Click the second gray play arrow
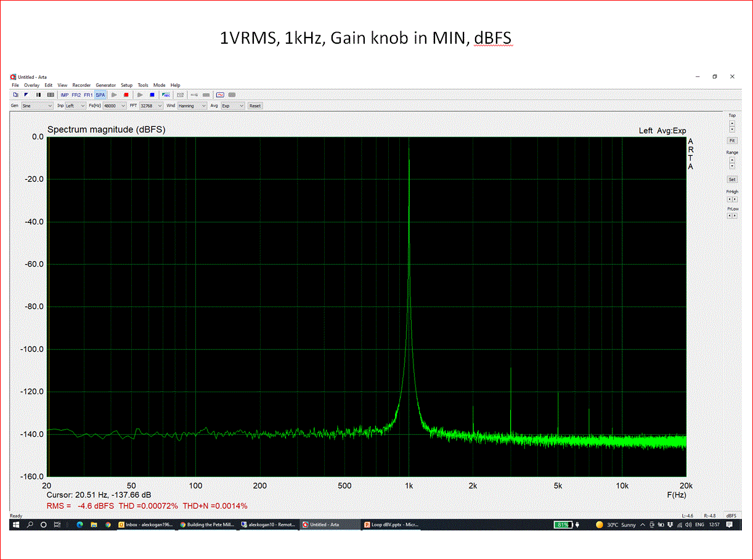753x560 pixels. [140, 95]
